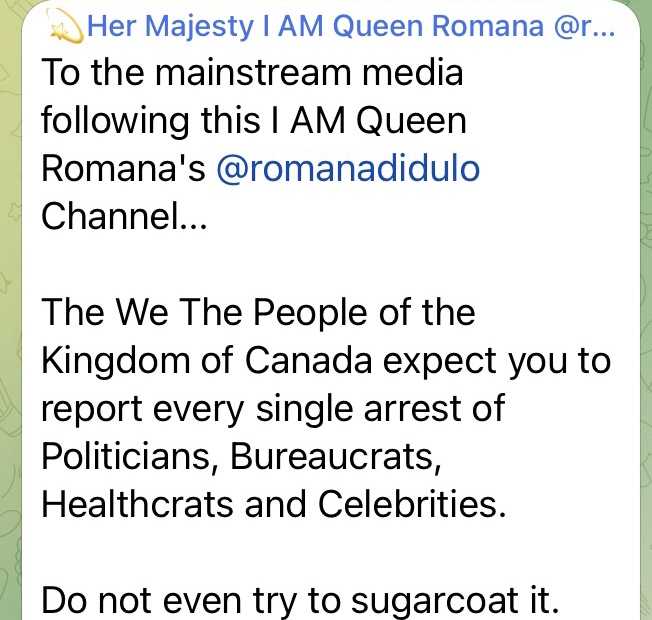The height and width of the screenshot is (620, 652).
Task: Click the 'following this I AM Queen' line
Action: 254,121
